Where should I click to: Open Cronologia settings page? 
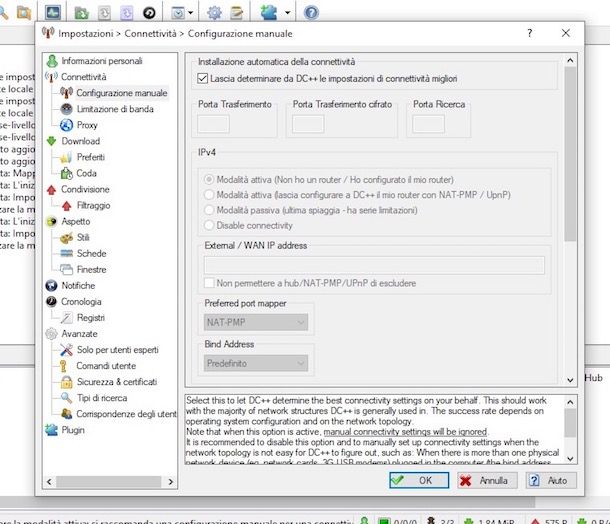point(81,301)
